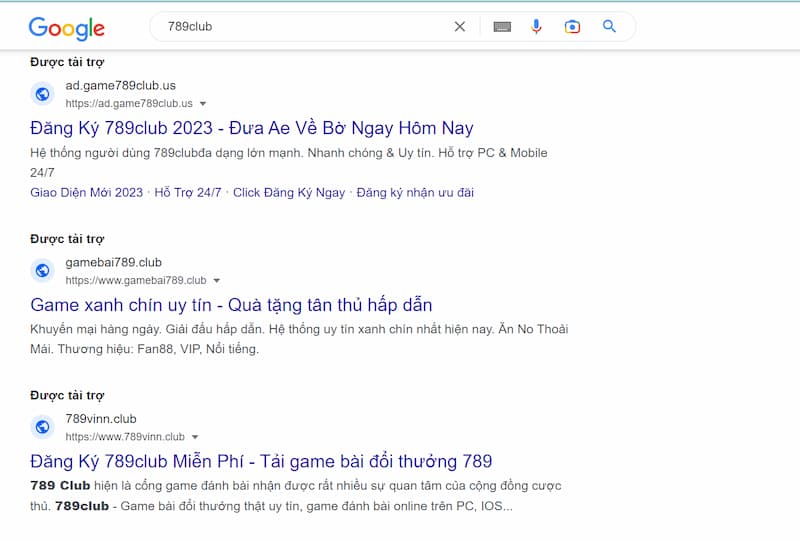Click the magnifying glass search button

click(x=609, y=26)
